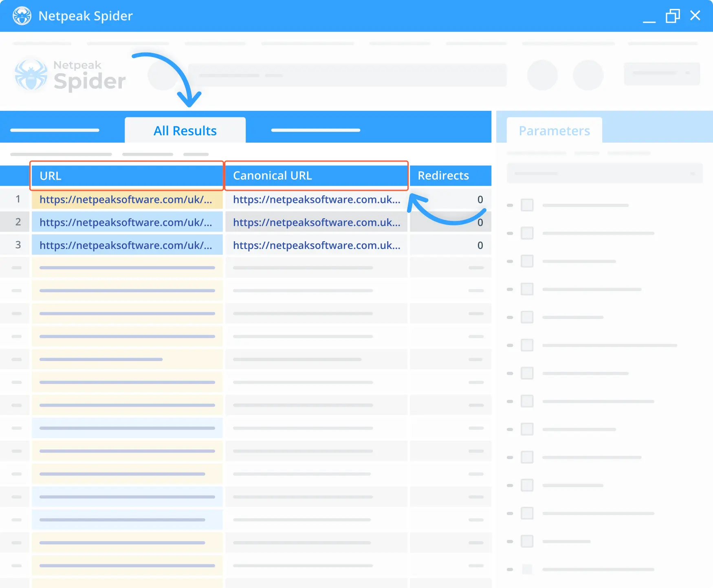Switch to the Parameters tab
This screenshot has width=713, height=588.
coord(554,130)
